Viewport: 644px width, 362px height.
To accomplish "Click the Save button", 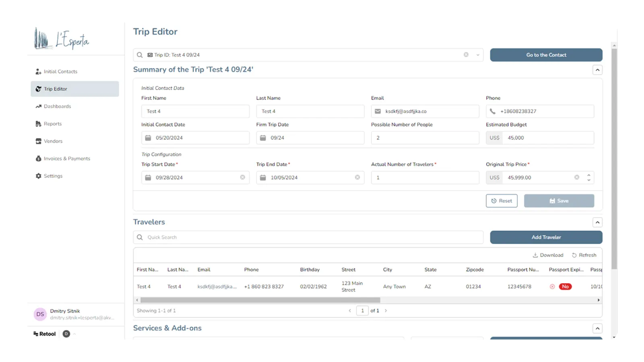I will coord(559,201).
